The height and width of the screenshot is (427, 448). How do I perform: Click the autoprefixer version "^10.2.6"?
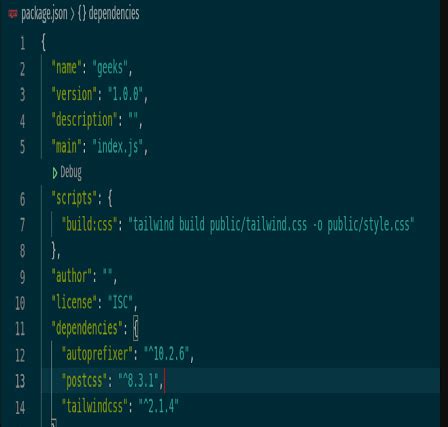166,354
